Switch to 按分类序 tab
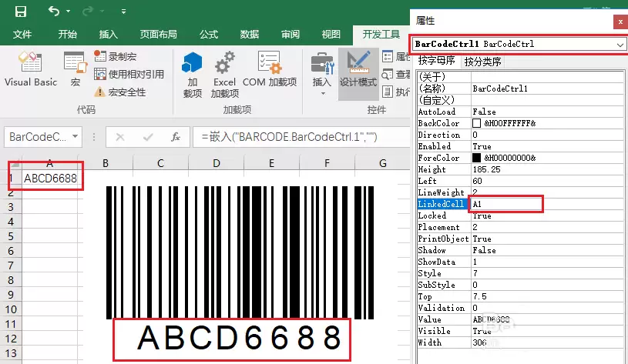 click(482, 62)
